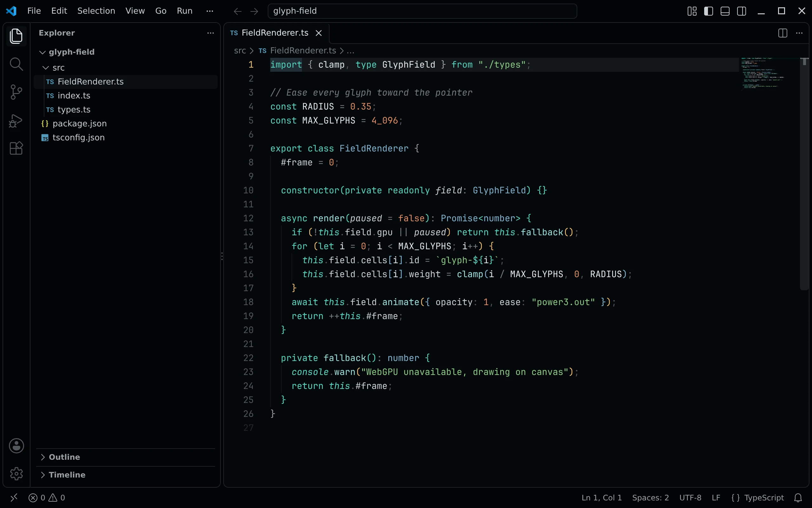Click the Customize Layout icon
Image resolution: width=812 pixels, height=508 pixels.
(x=692, y=11)
